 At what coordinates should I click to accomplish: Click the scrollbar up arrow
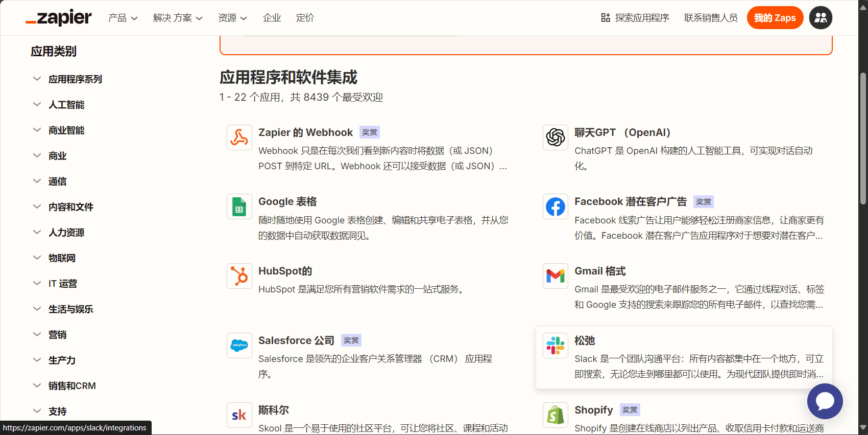[863, 7]
